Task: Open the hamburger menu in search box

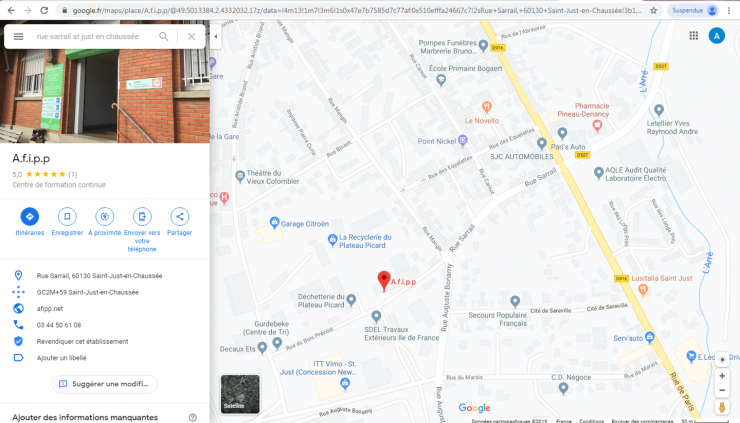Action: (x=18, y=36)
